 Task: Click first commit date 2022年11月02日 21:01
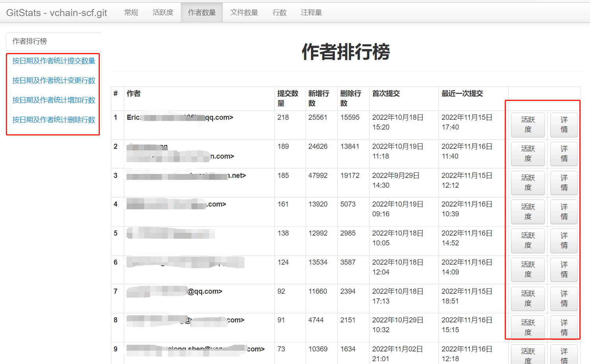pos(398,354)
